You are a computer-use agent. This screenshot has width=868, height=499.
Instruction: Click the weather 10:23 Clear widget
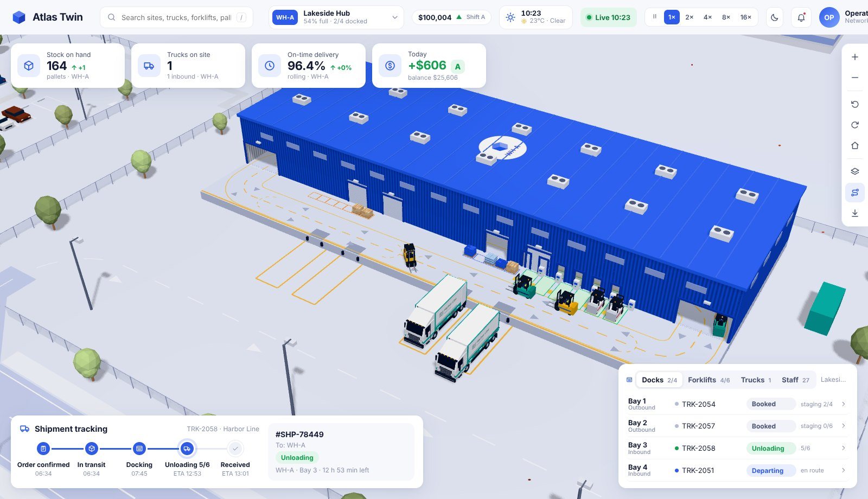(536, 17)
